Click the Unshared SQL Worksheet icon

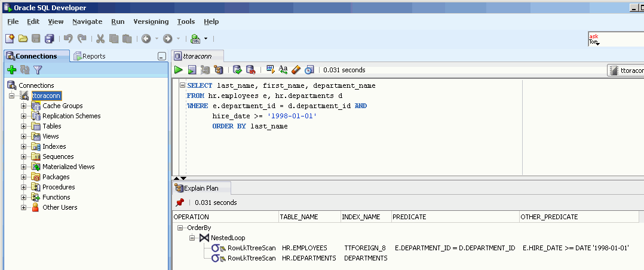(270, 69)
